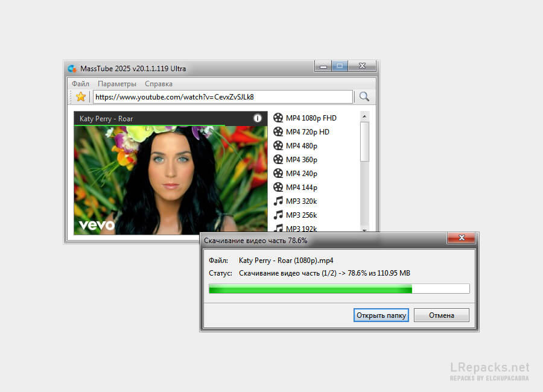The height and width of the screenshot is (392, 543).
Task: Close the download progress dialog
Action: pos(462,238)
